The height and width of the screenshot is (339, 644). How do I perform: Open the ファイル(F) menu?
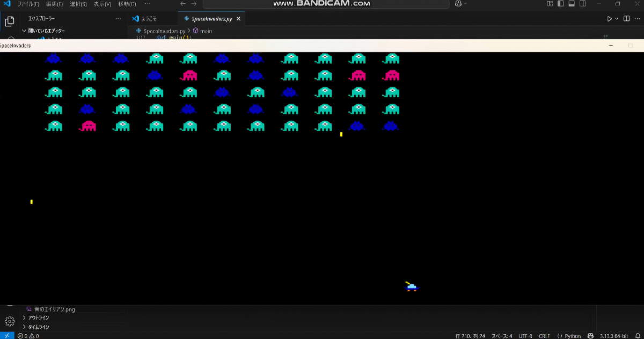click(28, 4)
